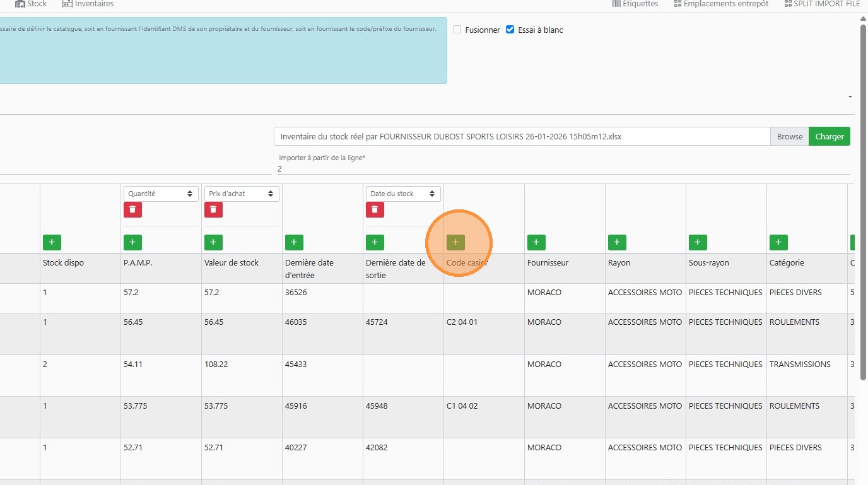Click the green Charger button
Image resolution: width=868 pixels, height=485 pixels.
tap(829, 136)
